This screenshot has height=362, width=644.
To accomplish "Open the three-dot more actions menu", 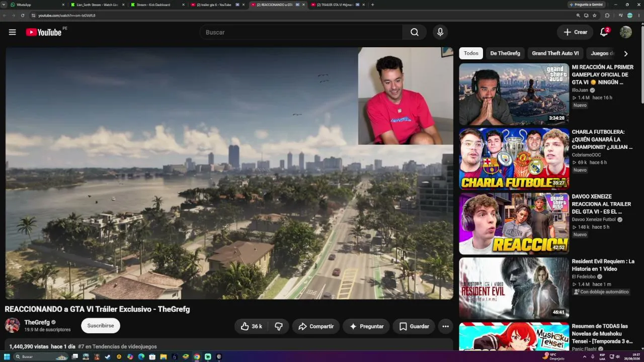I will pos(445,326).
